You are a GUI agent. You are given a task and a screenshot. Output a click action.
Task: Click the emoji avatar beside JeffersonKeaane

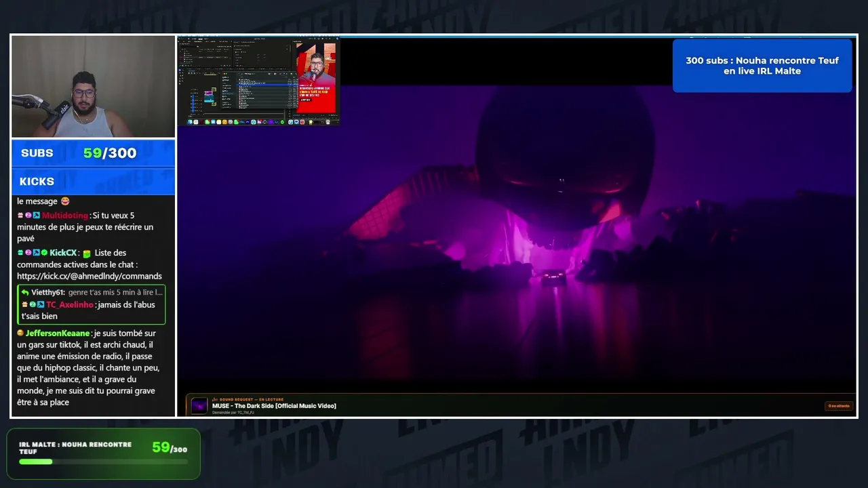pos(20,333)
